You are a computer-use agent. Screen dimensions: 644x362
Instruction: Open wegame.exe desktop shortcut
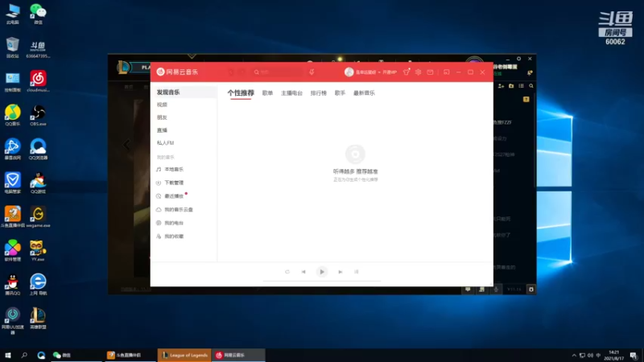tap(38, 217)
